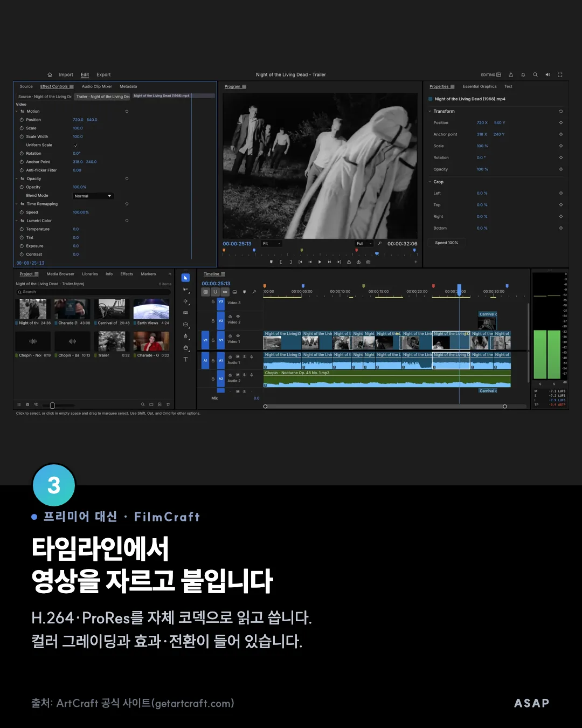Open the Full playback resolution dropdown
This screenshot has width=582, height=728.
pyautogui.click(x=364, y=243)
